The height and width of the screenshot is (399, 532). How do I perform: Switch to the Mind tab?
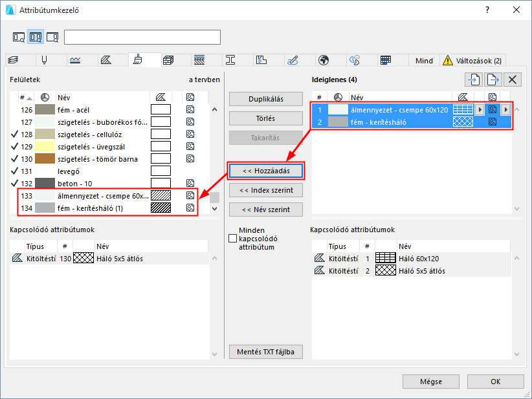424,61
